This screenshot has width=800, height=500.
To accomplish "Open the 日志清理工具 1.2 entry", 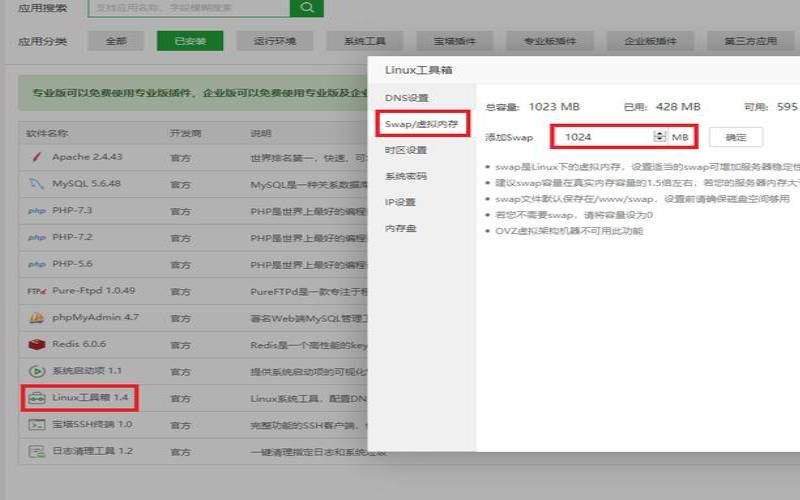I will pyautogui.click(x=92, y=451).
